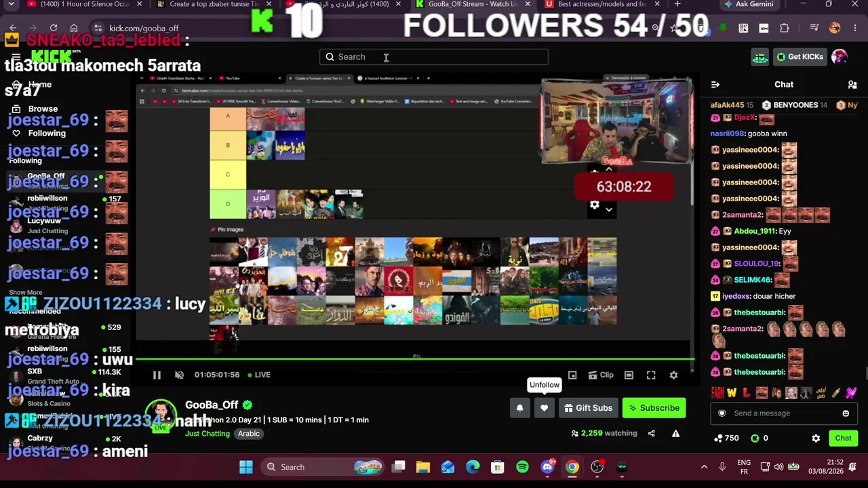868x488 pixels.
Task: Toggle theater mode on the player
Action: [x=629, y=375]
